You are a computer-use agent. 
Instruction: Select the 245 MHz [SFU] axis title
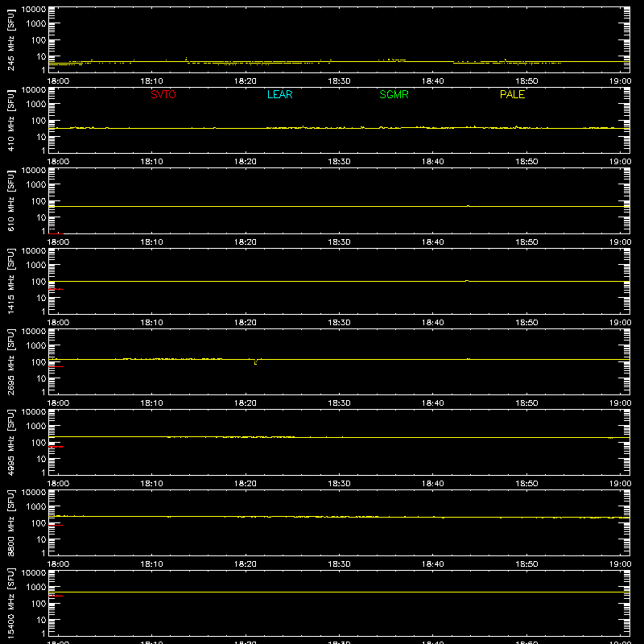10,39
